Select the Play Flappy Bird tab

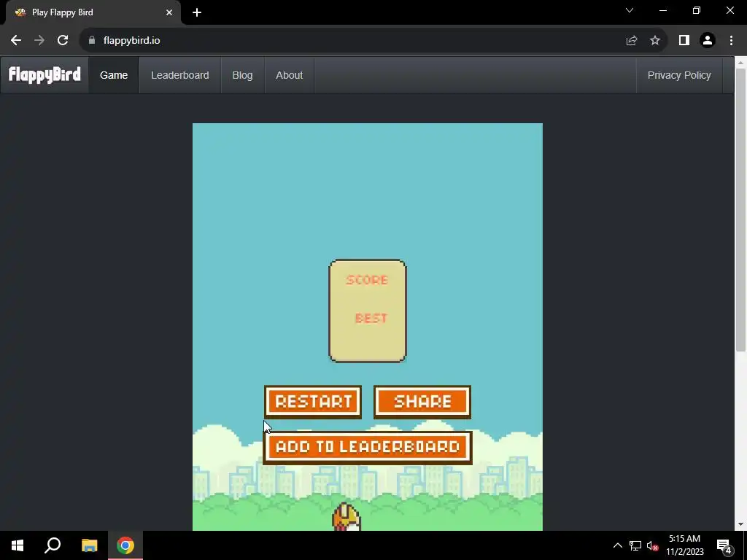93,12
